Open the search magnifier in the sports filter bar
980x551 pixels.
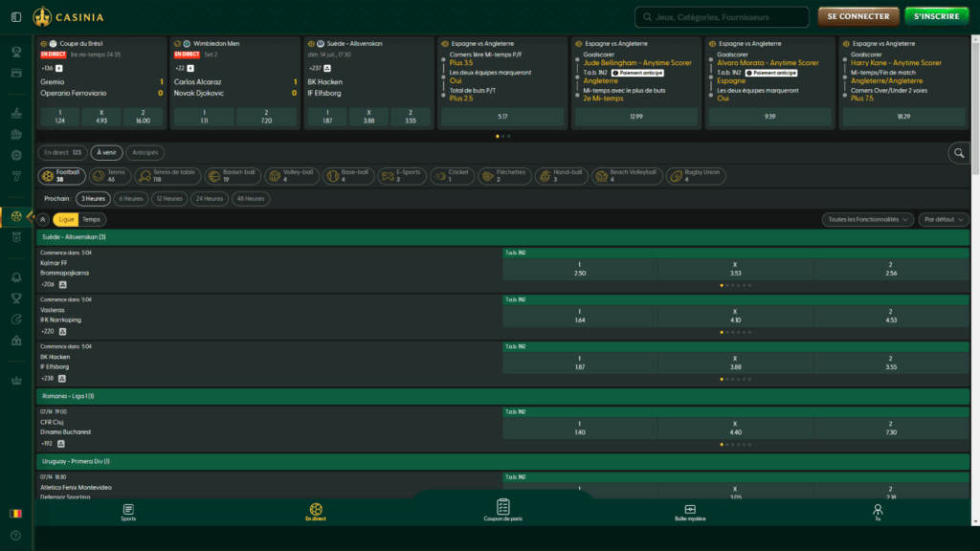(959, 153)
